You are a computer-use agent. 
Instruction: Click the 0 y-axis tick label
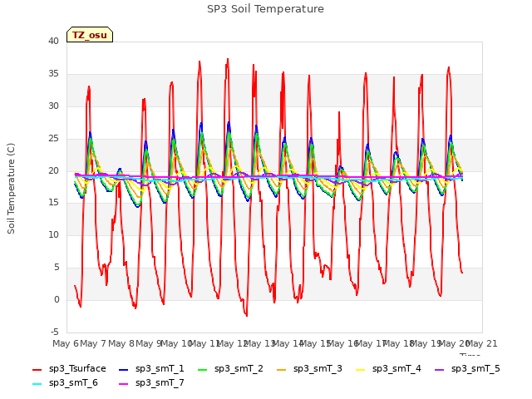point(57,299)
